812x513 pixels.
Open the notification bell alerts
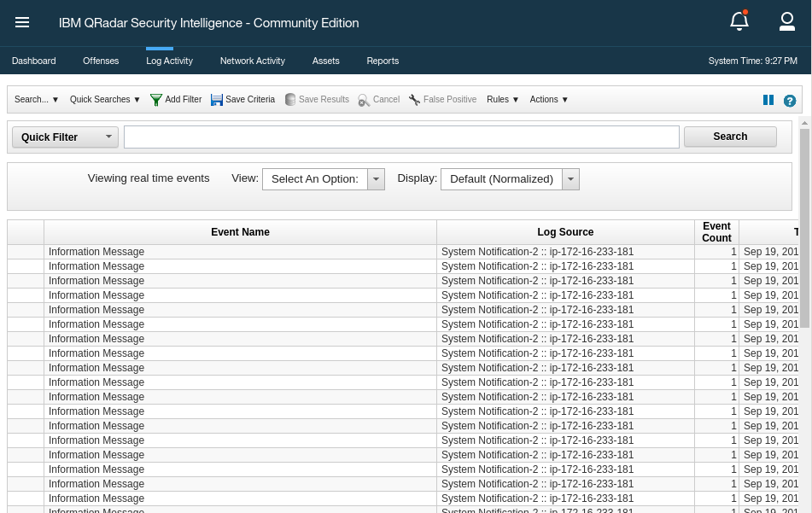[x=739, y=21]
